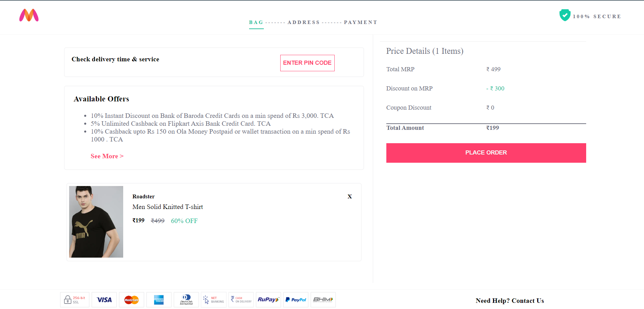
Task: Click the RuPay payment icon
Action: coord(268,299)
